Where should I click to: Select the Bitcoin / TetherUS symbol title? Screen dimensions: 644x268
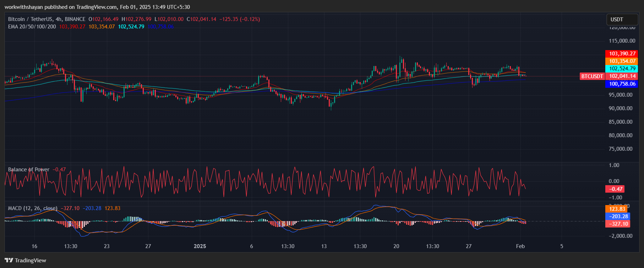[x=47, y=19]
